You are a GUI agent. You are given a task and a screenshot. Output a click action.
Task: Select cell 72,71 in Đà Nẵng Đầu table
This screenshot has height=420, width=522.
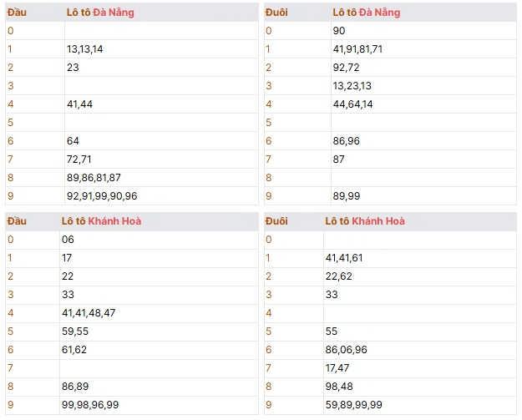click(161, 159)
